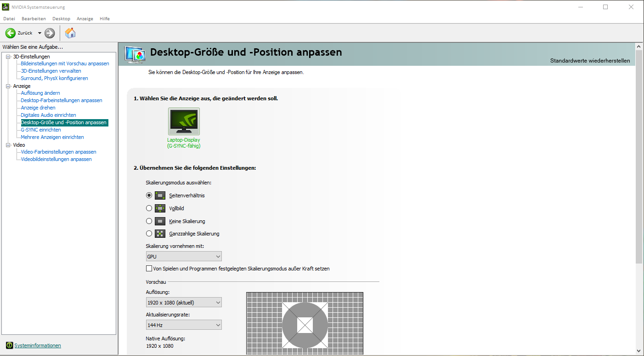Select the Keine Skalierung radio button
This screenshot has height=356, width=644.
pyautogui.click(x=149, y=221)
